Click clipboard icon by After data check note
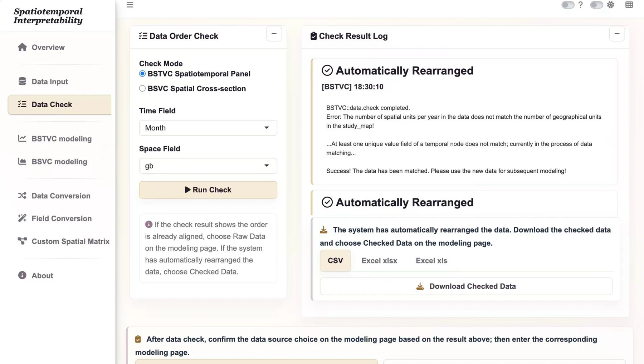Viewport: 644px width, 364px height. tap(138, 339)
